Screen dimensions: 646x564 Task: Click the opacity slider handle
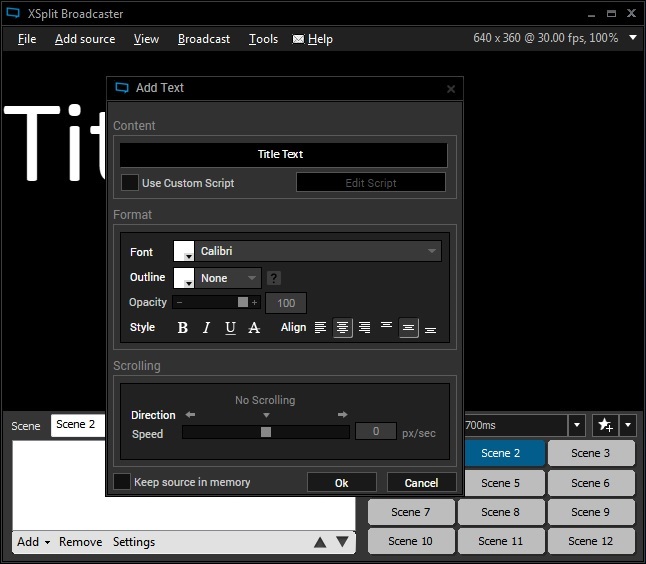(x=243, y=302)
